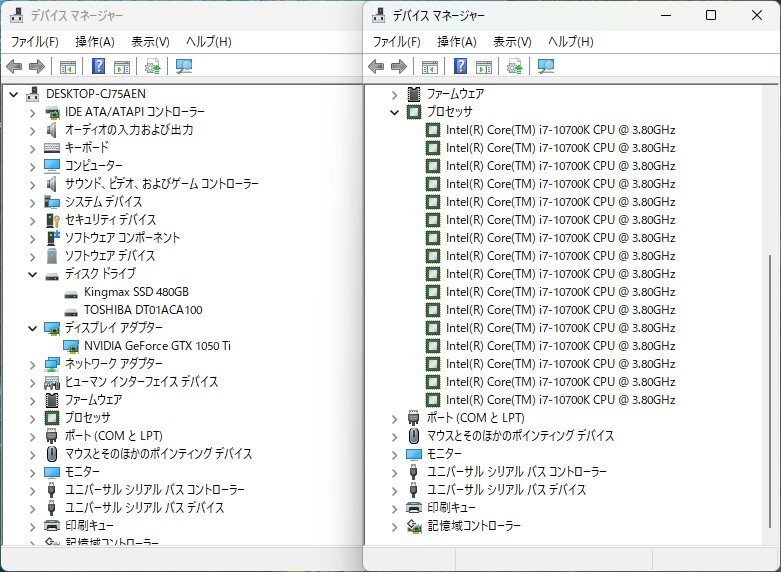Maximize the right Device Manager window
Screen dimensions: 781x572
[x=711, y=15]
